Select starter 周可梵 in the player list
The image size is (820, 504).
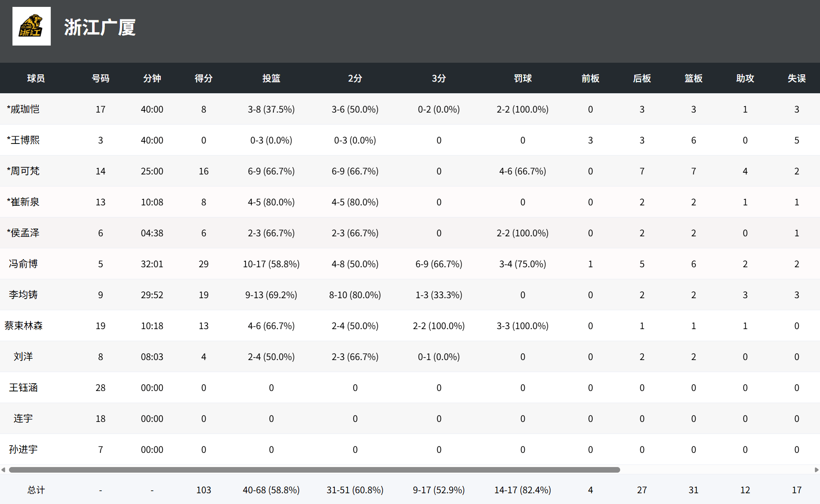click(23, 171)
